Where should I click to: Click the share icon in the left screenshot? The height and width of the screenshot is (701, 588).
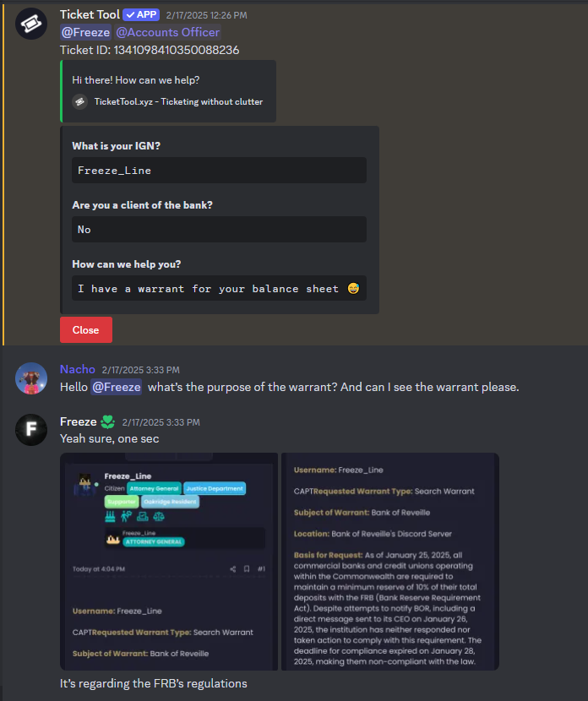(x=233, y=569)
